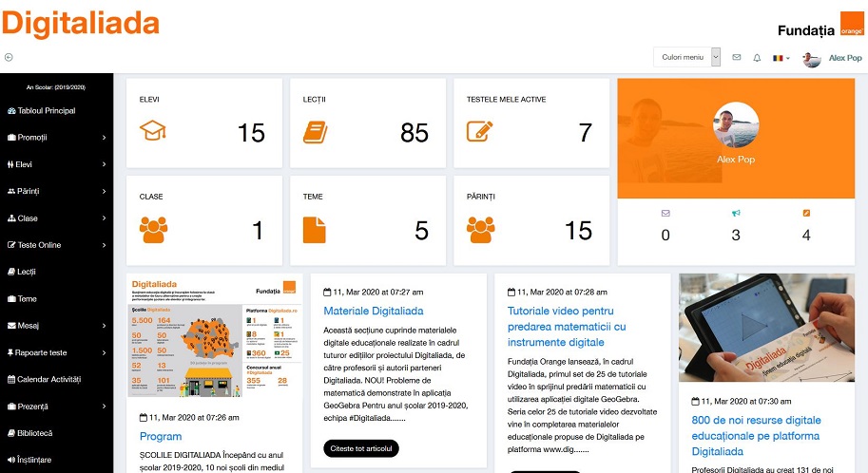This screenshot has width=868, height=473.
Task: Click the group icon in Părinți card
Action: coord(480,230)
